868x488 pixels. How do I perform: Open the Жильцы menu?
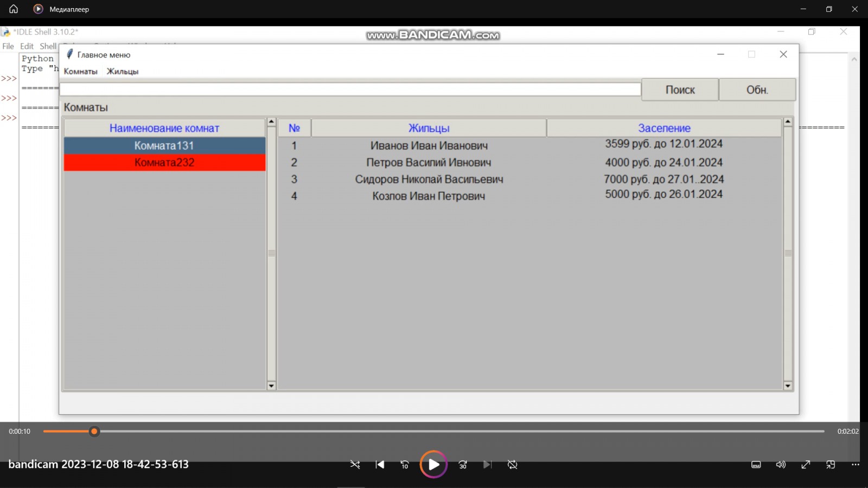tap(123, 72)
